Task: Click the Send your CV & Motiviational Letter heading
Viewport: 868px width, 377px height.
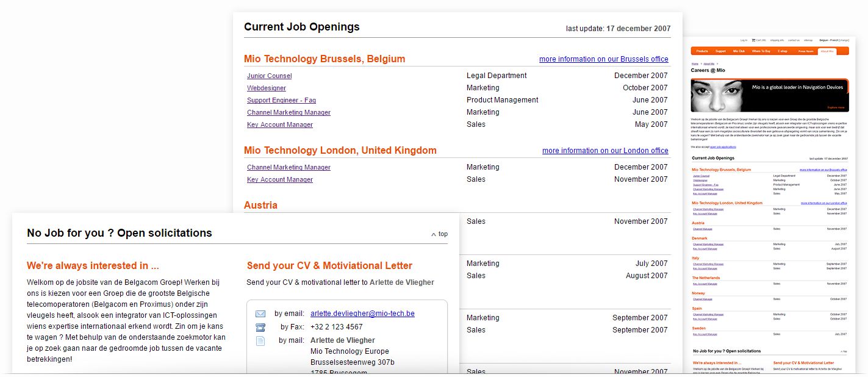Action: (x=329, y=266)
